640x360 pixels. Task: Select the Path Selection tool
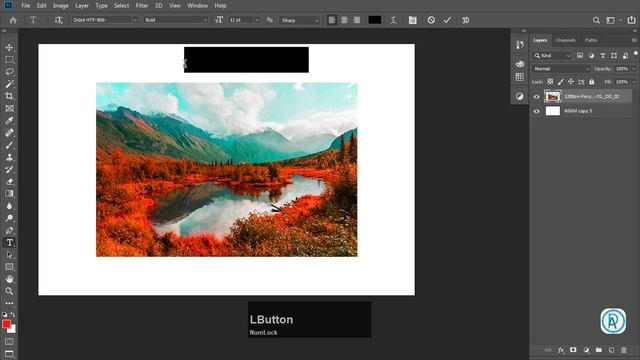click(9, 255)
